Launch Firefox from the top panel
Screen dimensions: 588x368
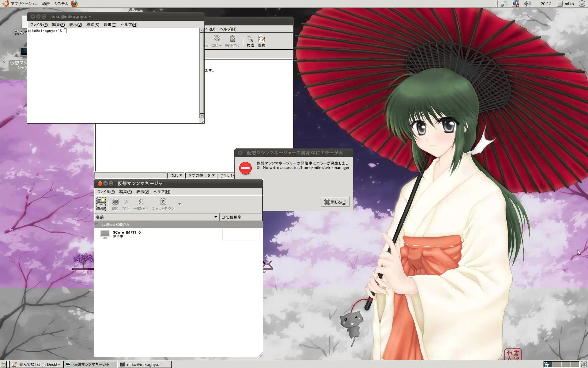(x=74, y=4)
